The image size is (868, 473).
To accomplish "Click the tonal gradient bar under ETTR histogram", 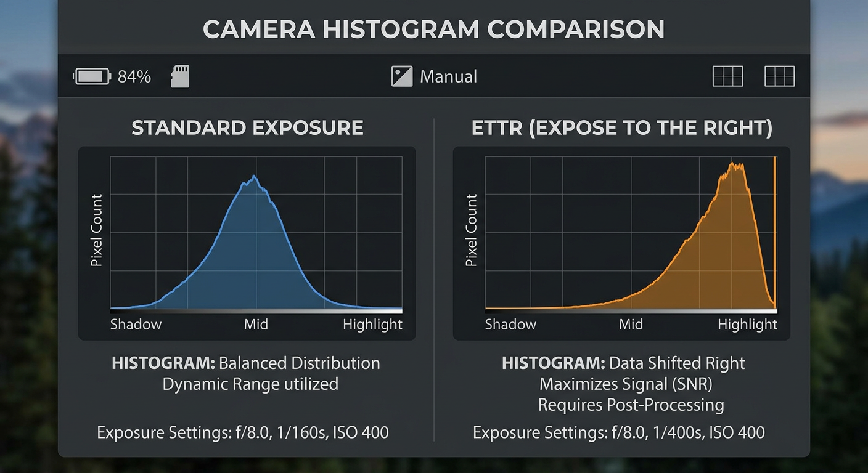I will [631, 312].
